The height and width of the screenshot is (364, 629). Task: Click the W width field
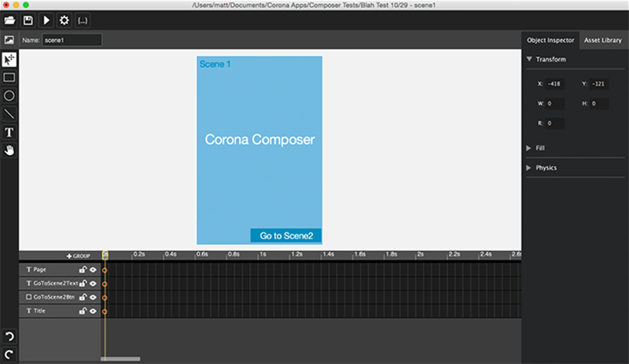(555, 104)
